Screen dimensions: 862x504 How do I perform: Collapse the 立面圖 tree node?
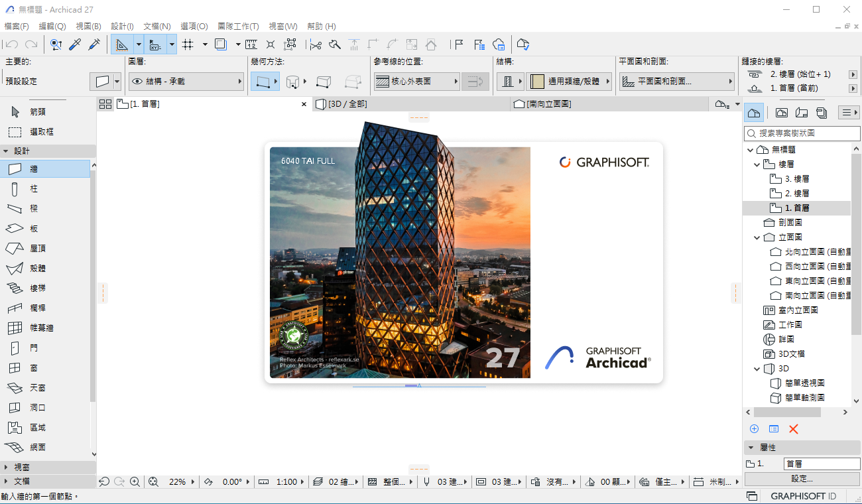tap(757, 237)
